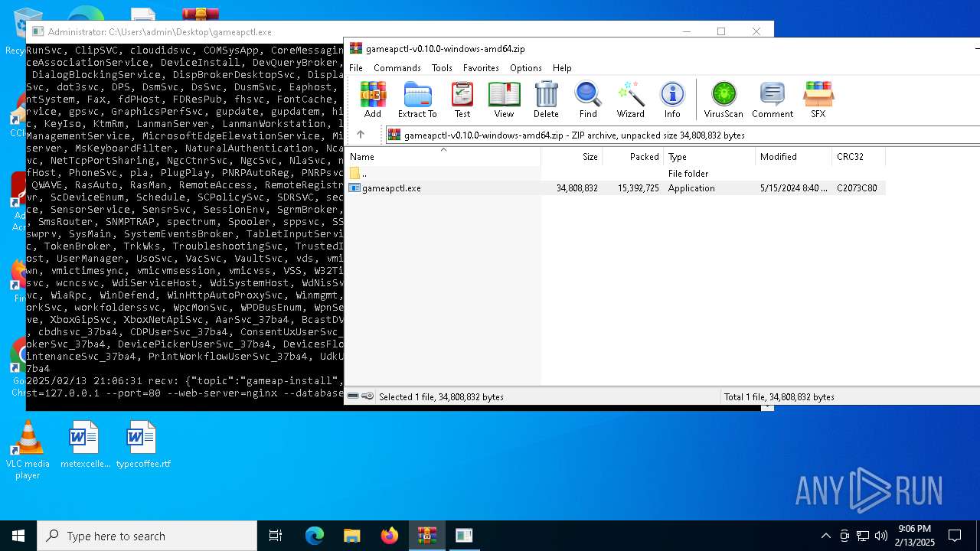980x551 pixels.
Task: Open the File menu in WinRAR
Action: click(356, 68)
